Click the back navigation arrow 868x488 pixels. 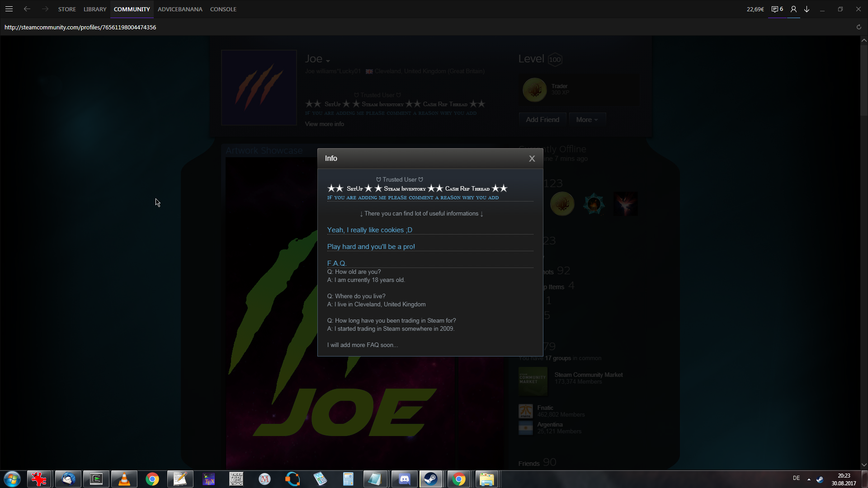click(x=27, y=9)
